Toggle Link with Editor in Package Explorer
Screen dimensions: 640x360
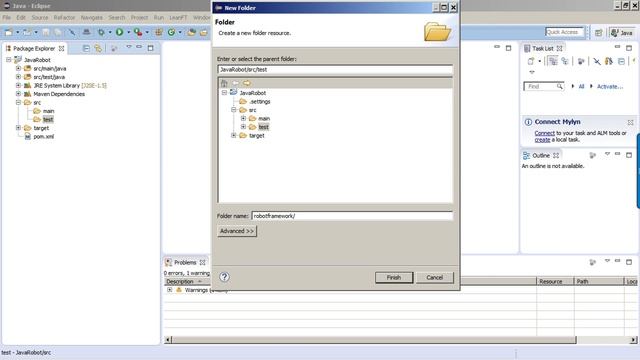pyautogui.click(x=98, y=48)
